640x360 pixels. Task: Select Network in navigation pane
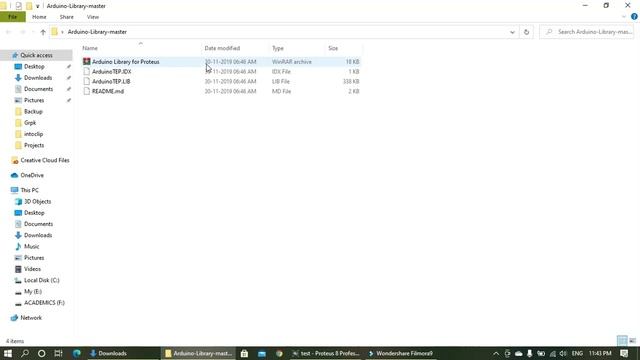pyautogui.click(x=31, y=318)
